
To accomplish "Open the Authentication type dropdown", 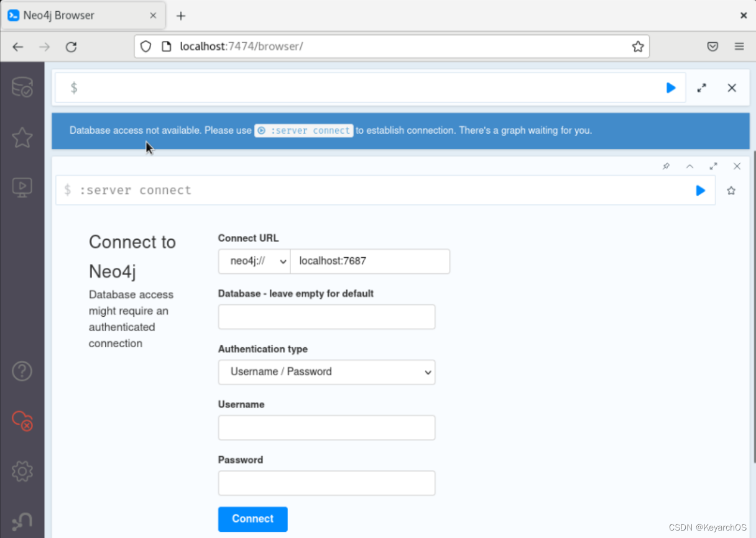I will [x=326, y=372].
